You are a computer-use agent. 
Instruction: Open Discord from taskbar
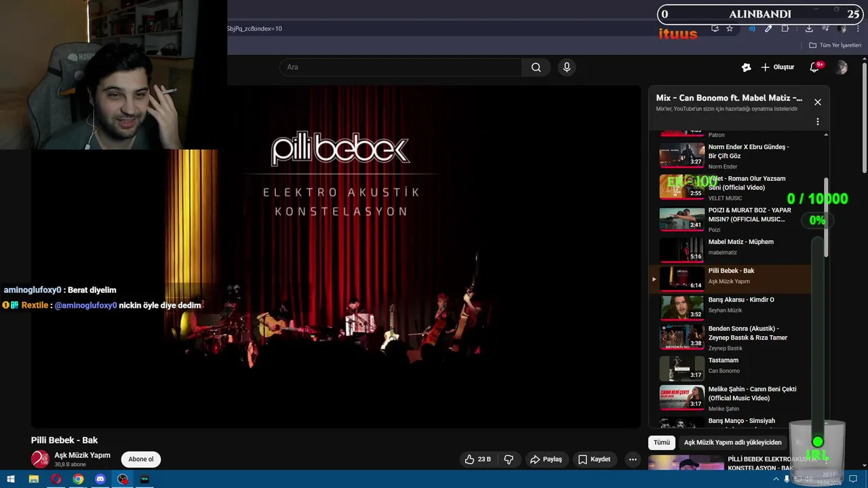pyautogui.click(x=100, y=479)
